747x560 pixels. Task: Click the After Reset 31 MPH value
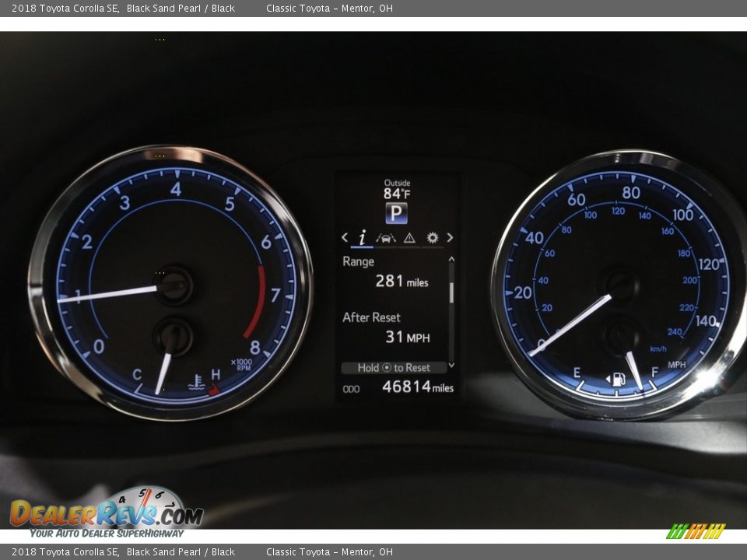coord(407,337)
